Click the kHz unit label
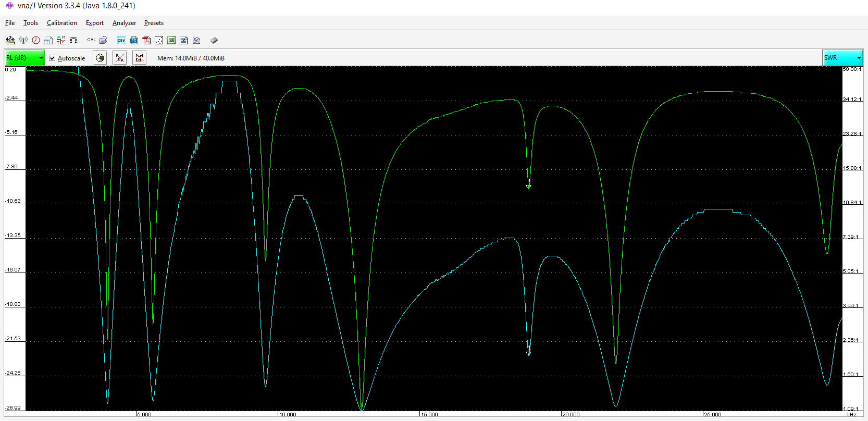Image resolution: width=868 pixels, height=421 pixels. click(852, 415)
